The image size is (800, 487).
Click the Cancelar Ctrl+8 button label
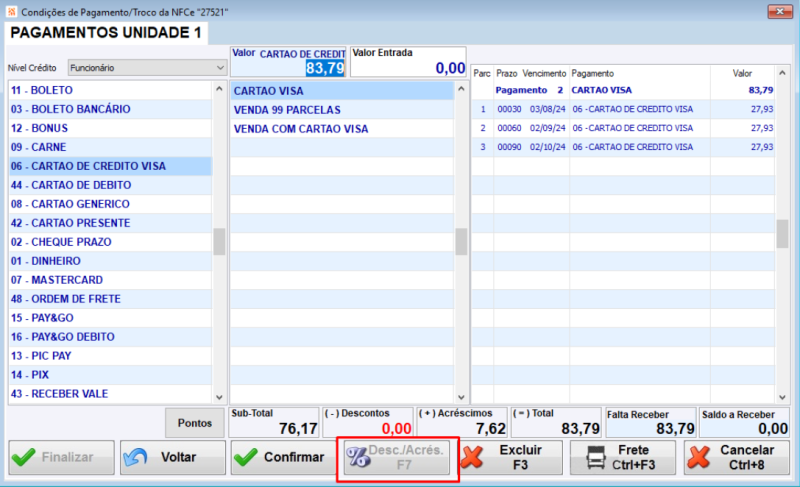tap(747, 457)
